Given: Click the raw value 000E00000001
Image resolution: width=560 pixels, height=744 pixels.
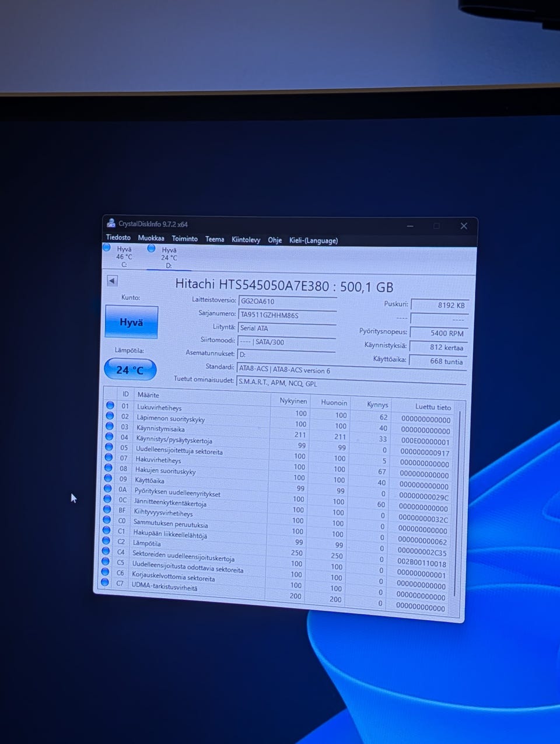Looking at the screenshot, I should pyautogui.click(x=425, y=442).
